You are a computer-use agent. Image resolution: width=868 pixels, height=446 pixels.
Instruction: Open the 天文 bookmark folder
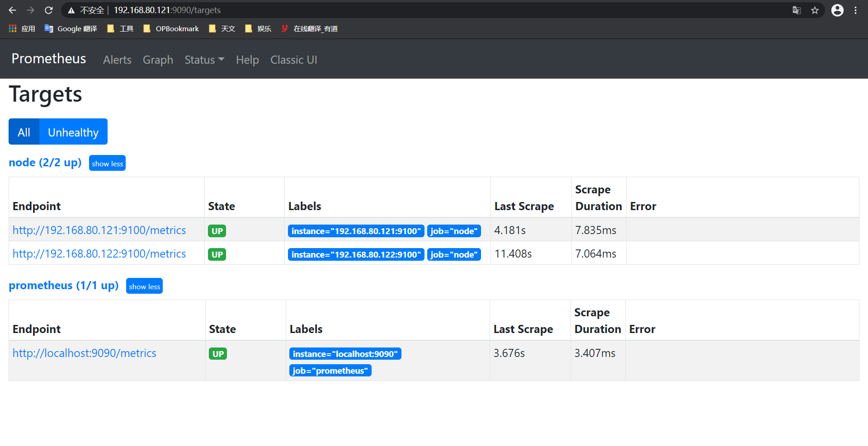[x=222, y=28]
